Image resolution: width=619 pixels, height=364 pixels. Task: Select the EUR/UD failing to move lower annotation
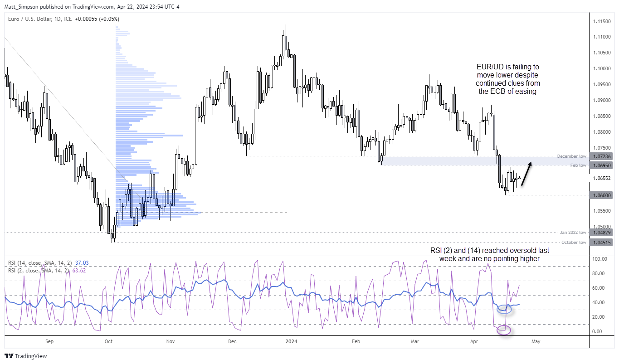point(507,79)
